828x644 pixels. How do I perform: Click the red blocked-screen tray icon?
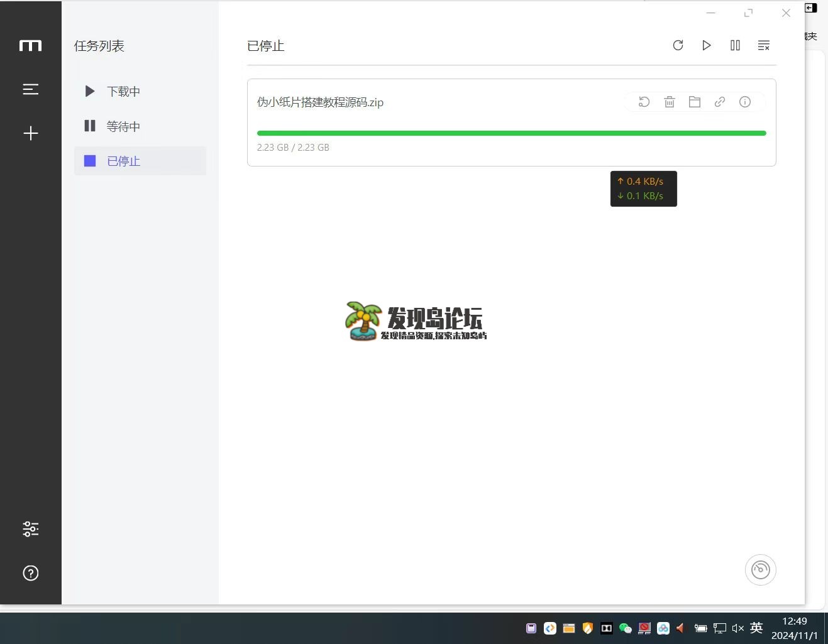tap(644, 628)
